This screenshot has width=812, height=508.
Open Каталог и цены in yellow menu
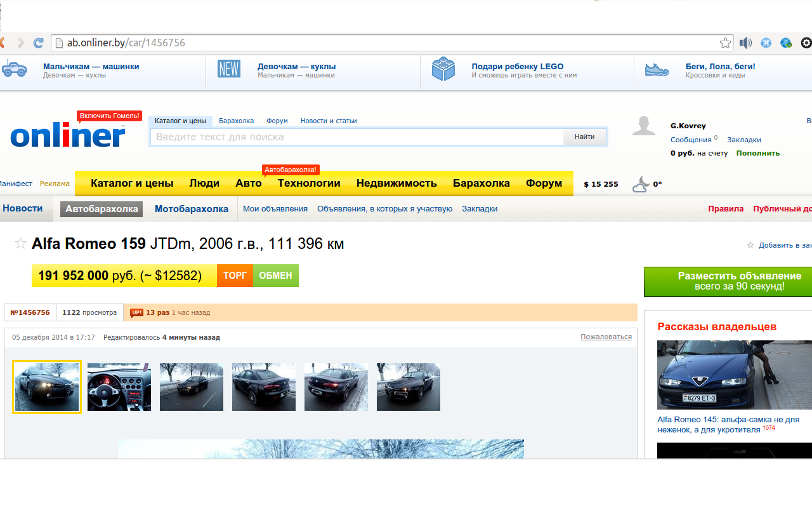(x=132, y=184)
